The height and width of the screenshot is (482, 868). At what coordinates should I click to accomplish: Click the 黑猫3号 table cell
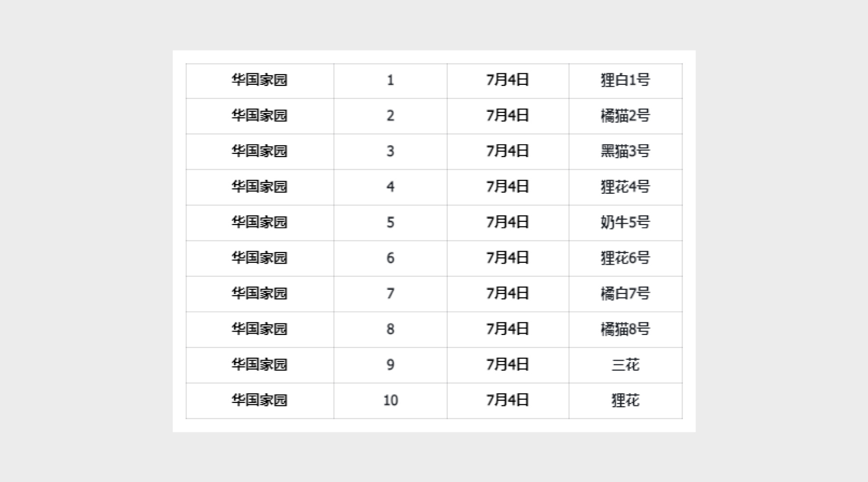click(625, 151)
